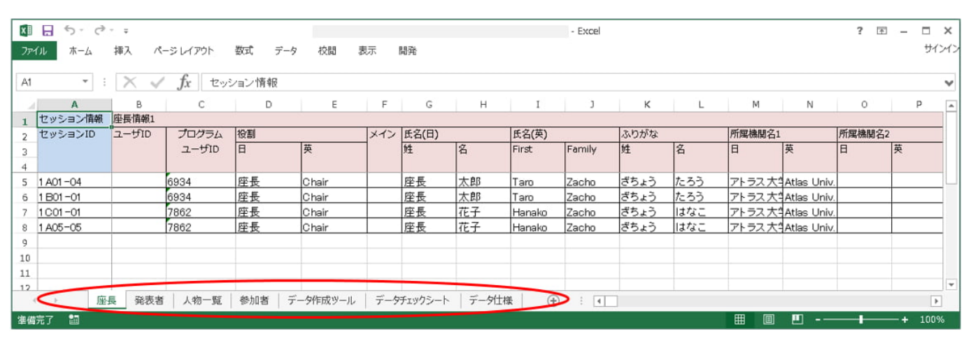Click the Redo arrow icon
The width and height of the screenshot is (980, 341).
[x=99, y=31]
